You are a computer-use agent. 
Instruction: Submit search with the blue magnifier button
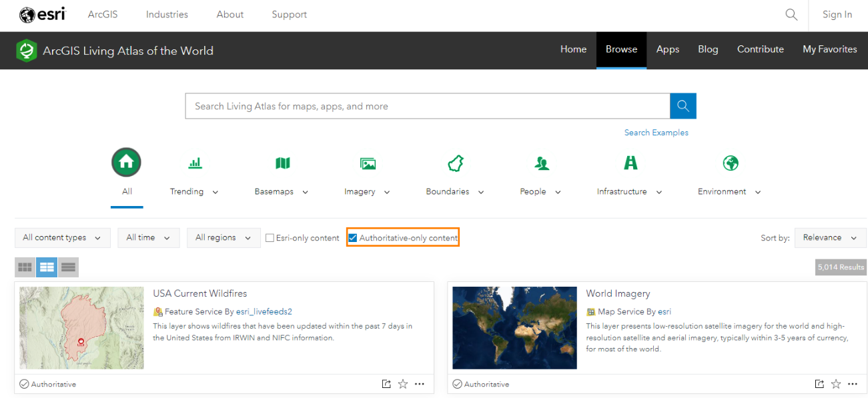point(683,106)
